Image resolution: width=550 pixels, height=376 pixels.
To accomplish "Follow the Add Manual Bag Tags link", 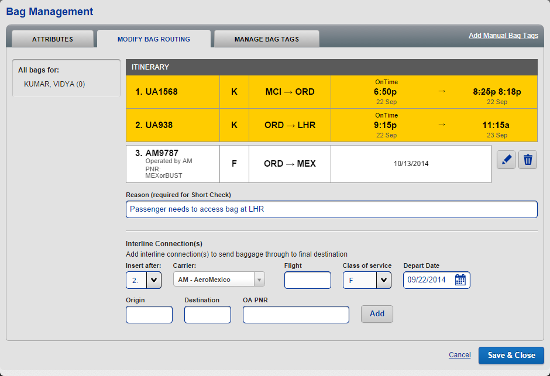I will (x=503, y=36).
